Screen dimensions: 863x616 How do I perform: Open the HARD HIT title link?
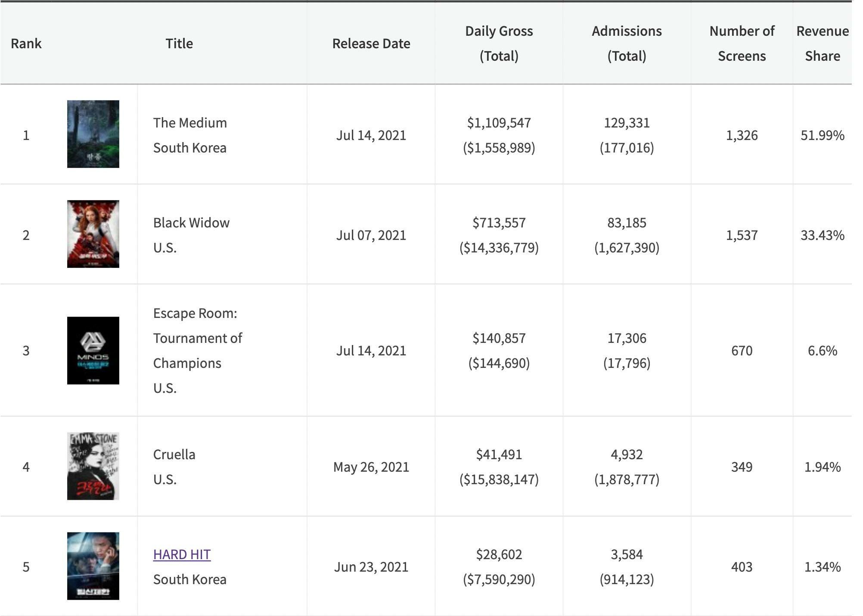click(x=182, y=554)
